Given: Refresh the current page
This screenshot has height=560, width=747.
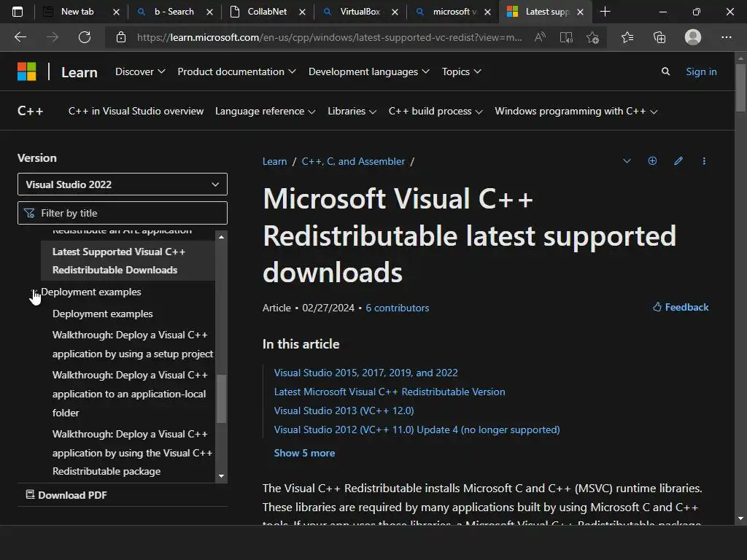Looking at the screenshot, I should 85,37.
